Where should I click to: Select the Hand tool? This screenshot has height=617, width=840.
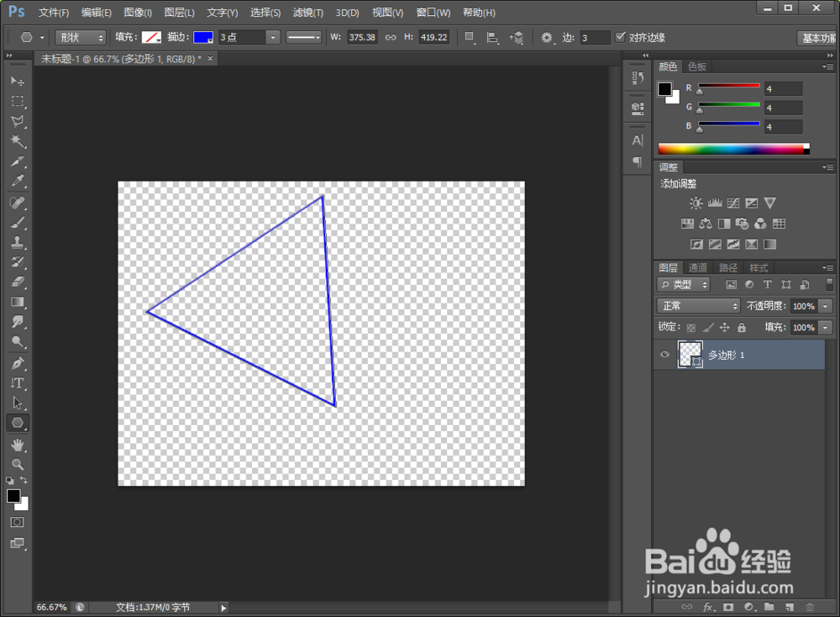[x=18, y=444]
